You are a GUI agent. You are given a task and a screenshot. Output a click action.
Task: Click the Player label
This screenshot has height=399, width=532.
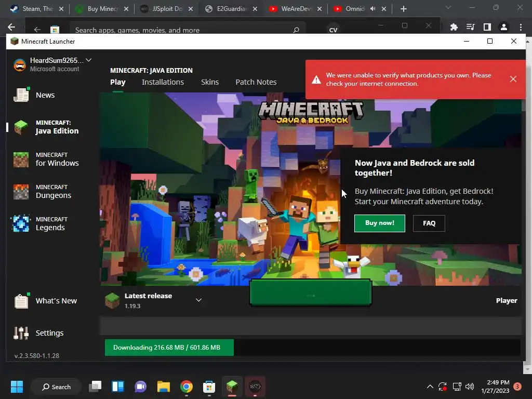pyautogui.click(x=506, y=301)
